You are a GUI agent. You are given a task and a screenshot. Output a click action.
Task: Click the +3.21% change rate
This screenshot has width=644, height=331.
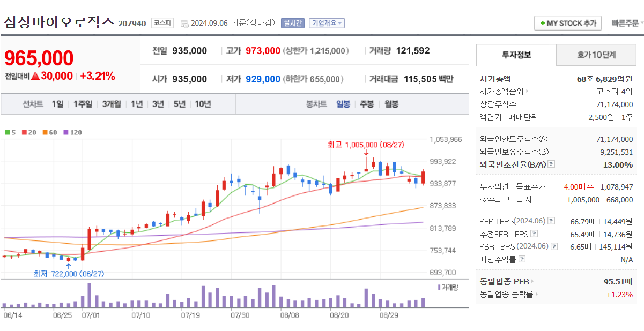click(97, 76)
